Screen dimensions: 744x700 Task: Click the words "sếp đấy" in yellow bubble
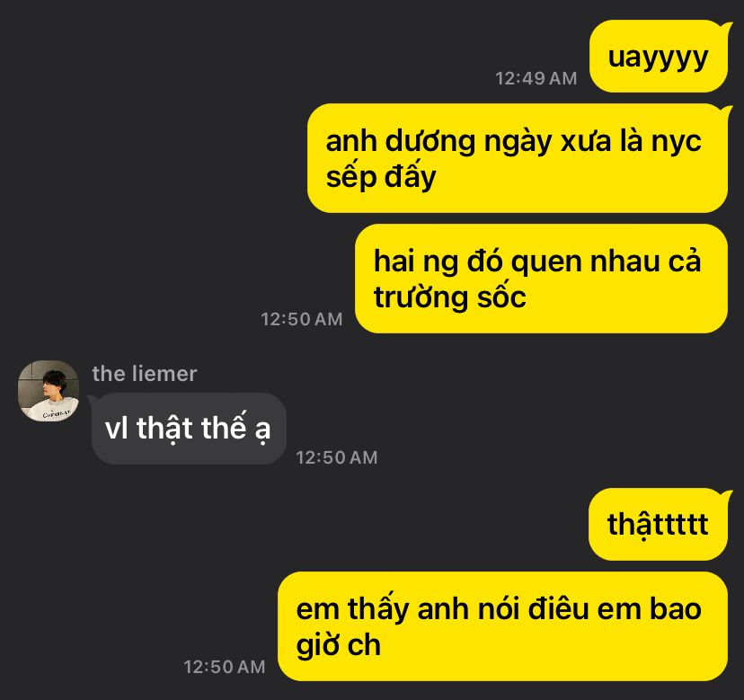tap(381, 176)
